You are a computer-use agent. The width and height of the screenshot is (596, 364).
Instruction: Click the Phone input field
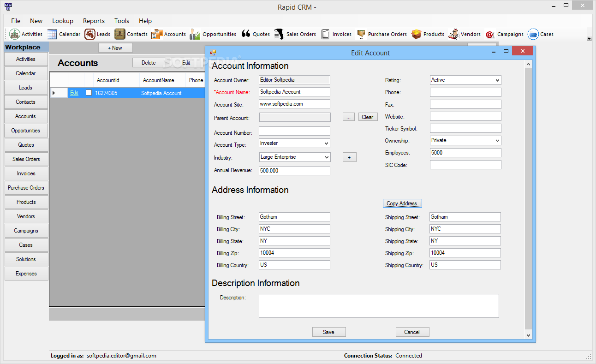465,92
